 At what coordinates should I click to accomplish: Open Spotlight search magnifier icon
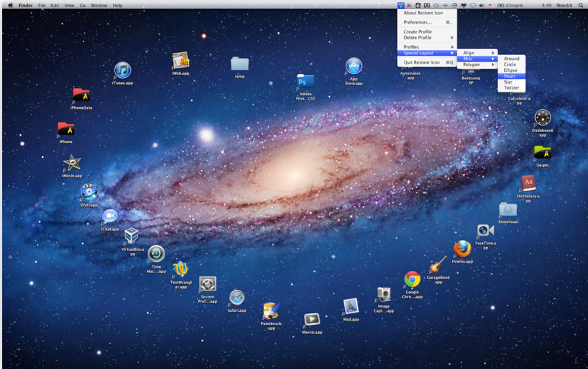[x=581, y=5]
